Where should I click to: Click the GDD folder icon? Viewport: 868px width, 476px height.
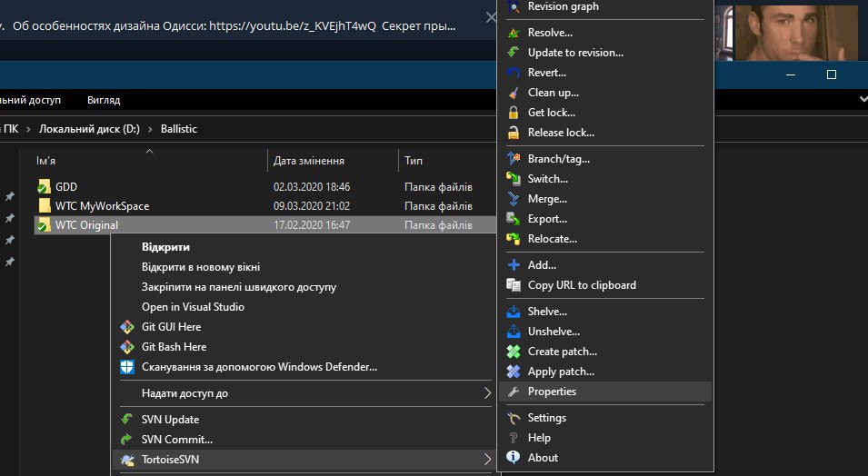(x=44, y=186)
